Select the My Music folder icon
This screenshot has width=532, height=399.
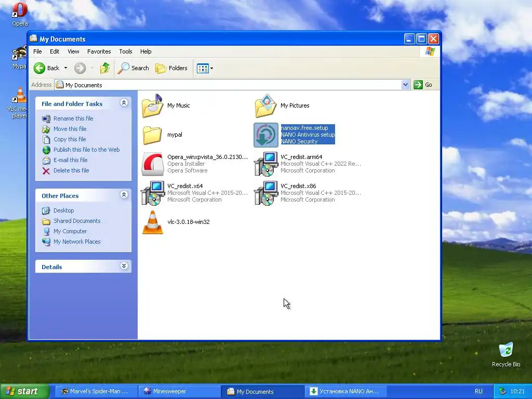[152, 106]
